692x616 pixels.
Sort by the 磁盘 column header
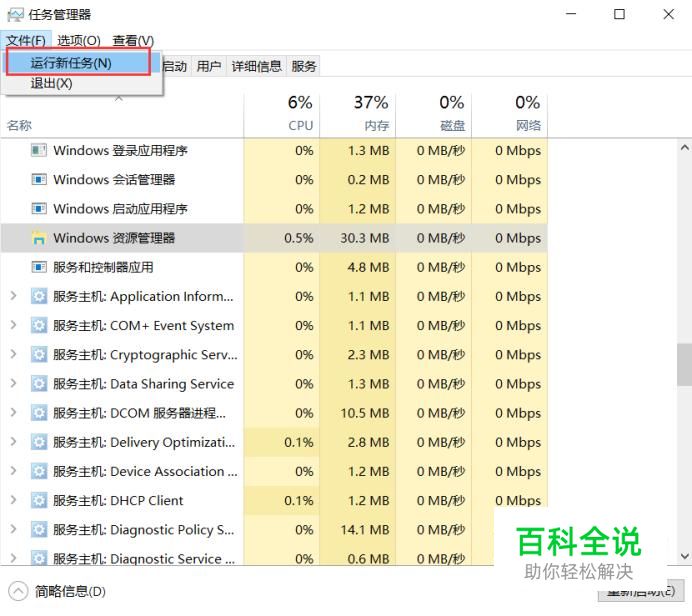coord(433,116)
